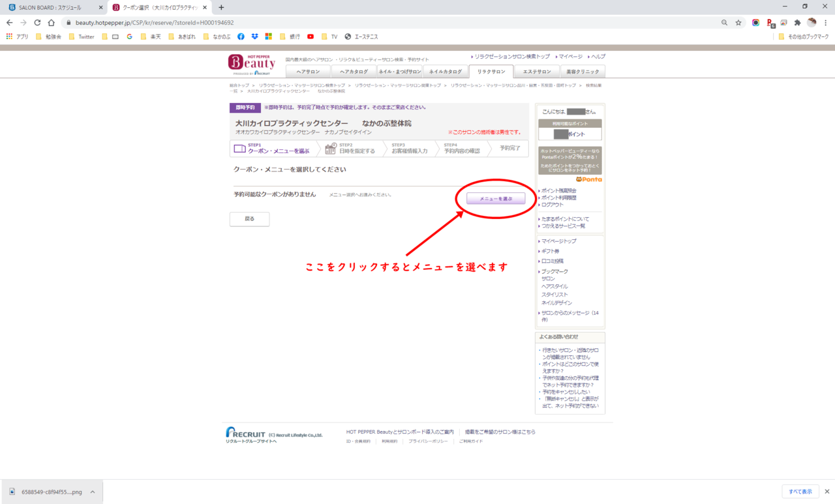This screenshot has width=835, height=504.
Task: Switch to the SALON BOARD browser tab
Action: tap(51, 7)
